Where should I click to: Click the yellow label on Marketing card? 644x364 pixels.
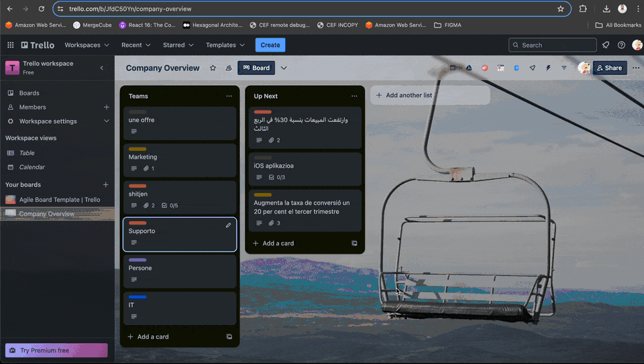pos(138,149)
